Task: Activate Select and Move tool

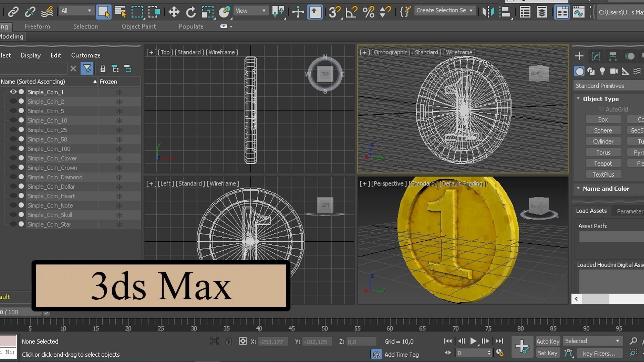Action: pyautogui.click(x=174, y=12)
